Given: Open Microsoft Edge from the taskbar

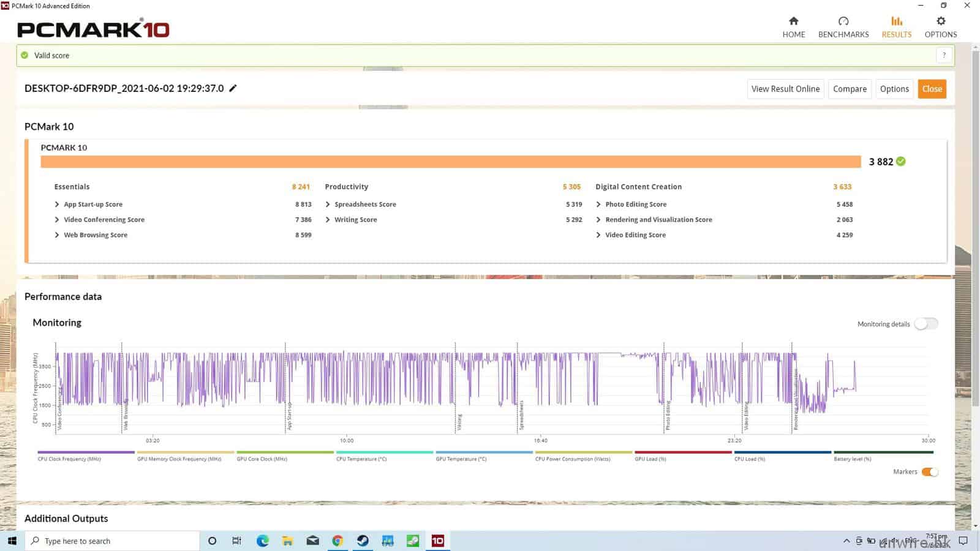Looking at the screenshot, I should click(x=263, y=541).
